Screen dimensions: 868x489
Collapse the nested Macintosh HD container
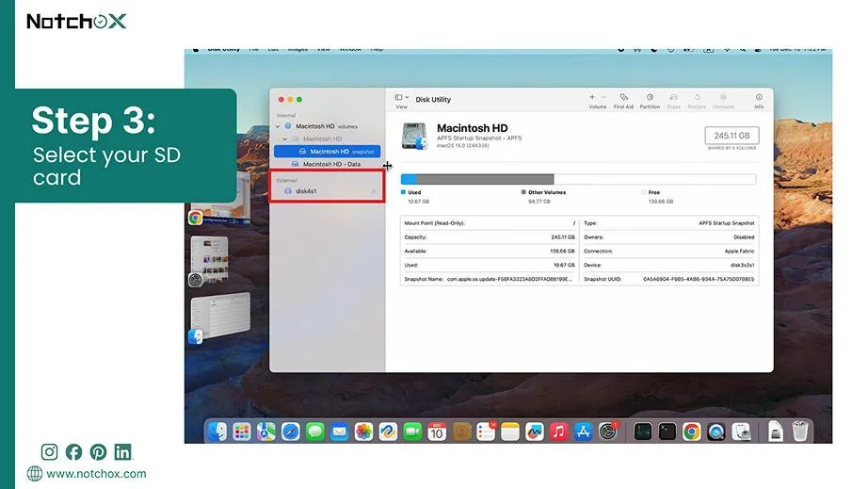point(285,139)
